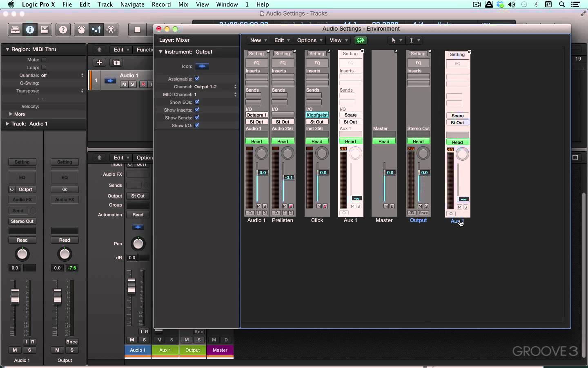Toggle the Assignable checkbox
The image size is (588, 368).
point(197,79)
